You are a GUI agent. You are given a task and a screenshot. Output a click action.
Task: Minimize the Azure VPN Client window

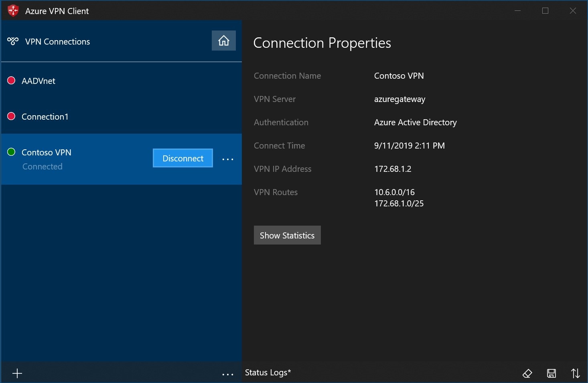517,11
